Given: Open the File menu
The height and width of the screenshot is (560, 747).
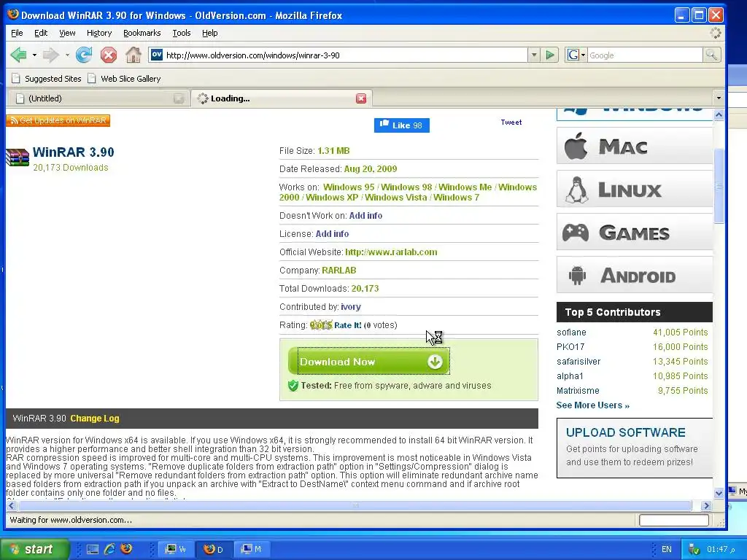Looking at the screenshot, I should click(x=17, y=33).
